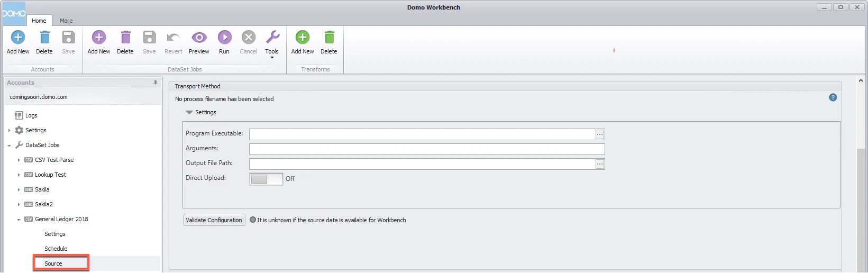
Task: Select the comingsoon.domo.com account
Action: tap(39, 97)
